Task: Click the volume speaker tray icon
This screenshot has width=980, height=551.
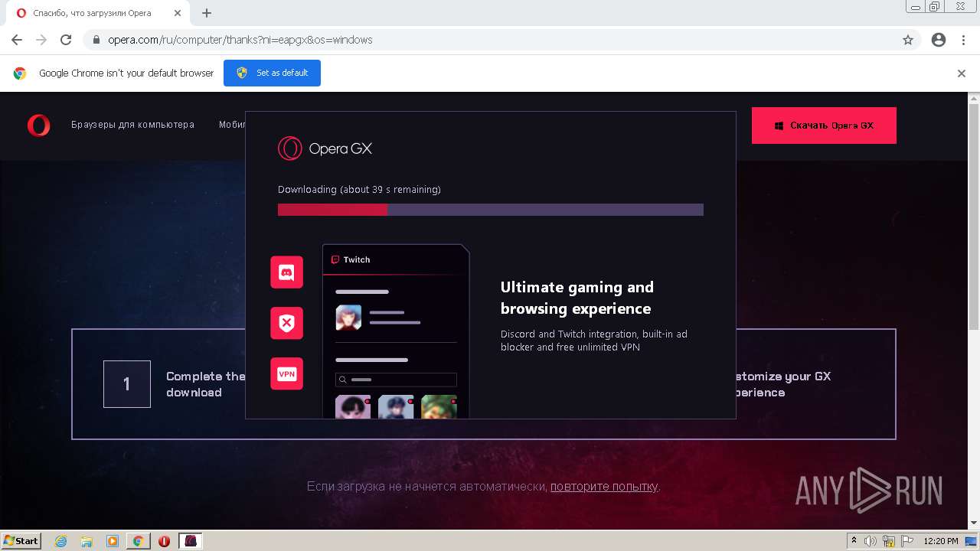Action: tap(871, 541)
